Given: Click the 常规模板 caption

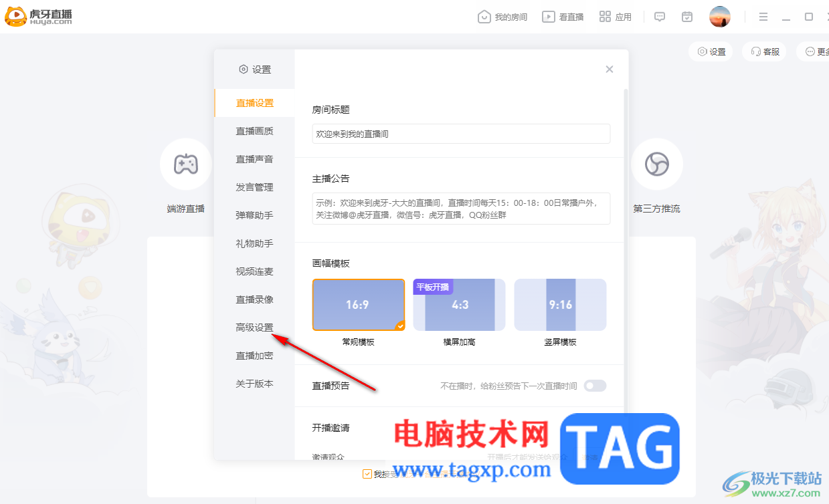Looking at the screenshot, I should [x=358, y=342].
